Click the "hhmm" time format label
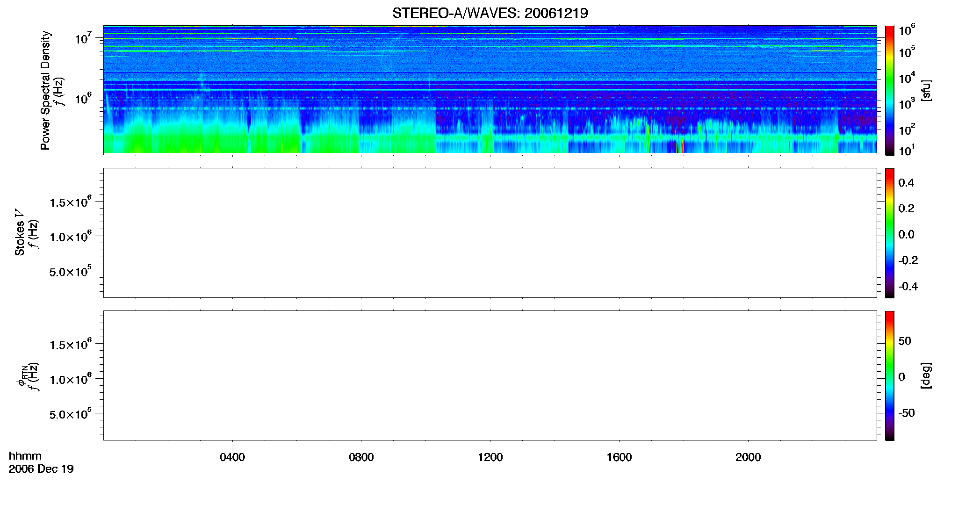This screenshot has height=505, width=980. (x=25, y=456)
